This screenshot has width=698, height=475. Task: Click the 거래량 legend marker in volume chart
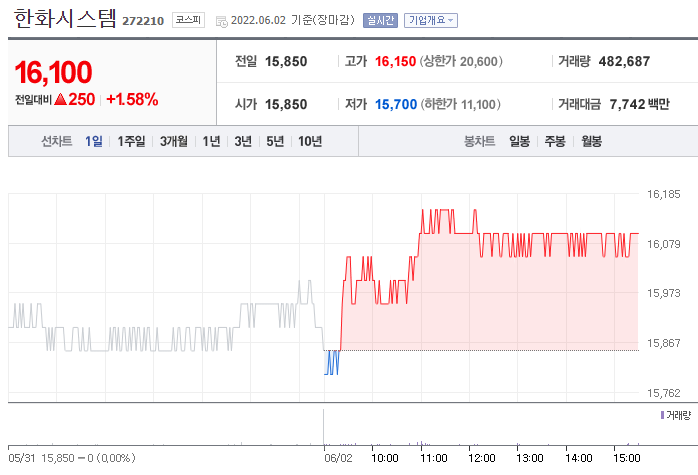pos(662,415)
